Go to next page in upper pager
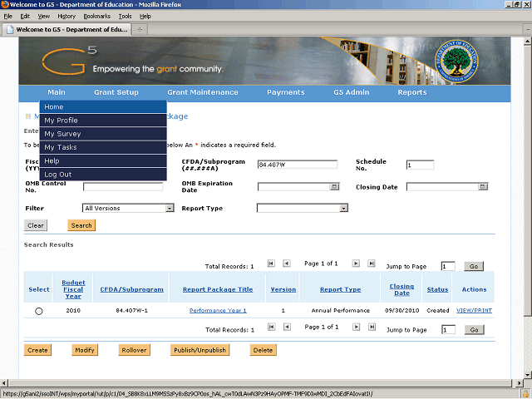 [356, 264]
